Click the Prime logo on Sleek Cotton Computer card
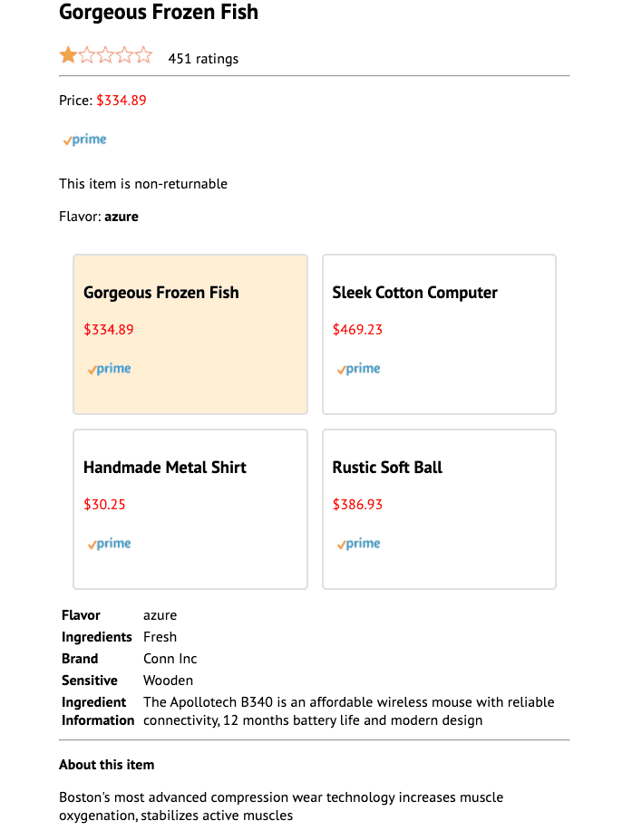Screen dimensions: 632x840 point(358,368)
